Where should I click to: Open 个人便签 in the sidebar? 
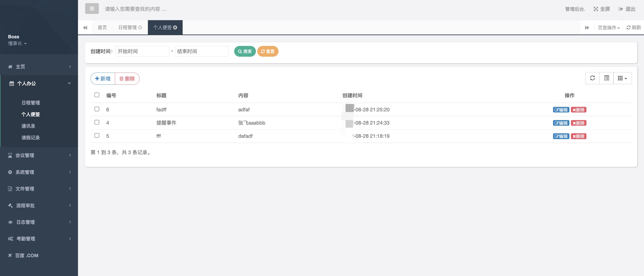(30, 114)
